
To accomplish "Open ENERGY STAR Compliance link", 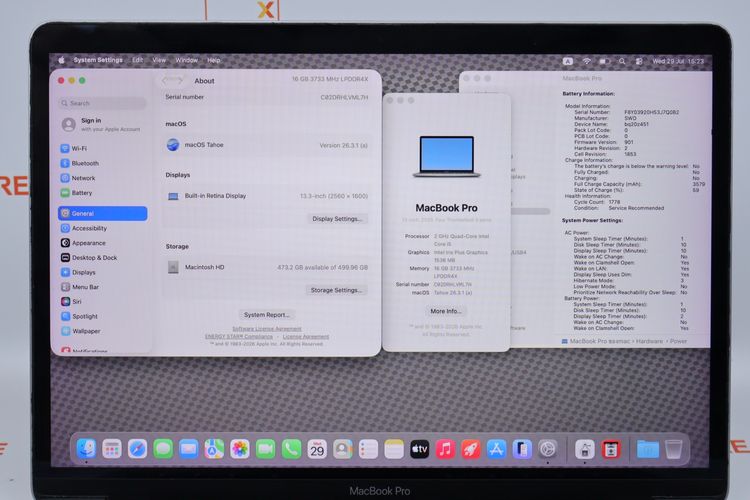I will point(239,336).
